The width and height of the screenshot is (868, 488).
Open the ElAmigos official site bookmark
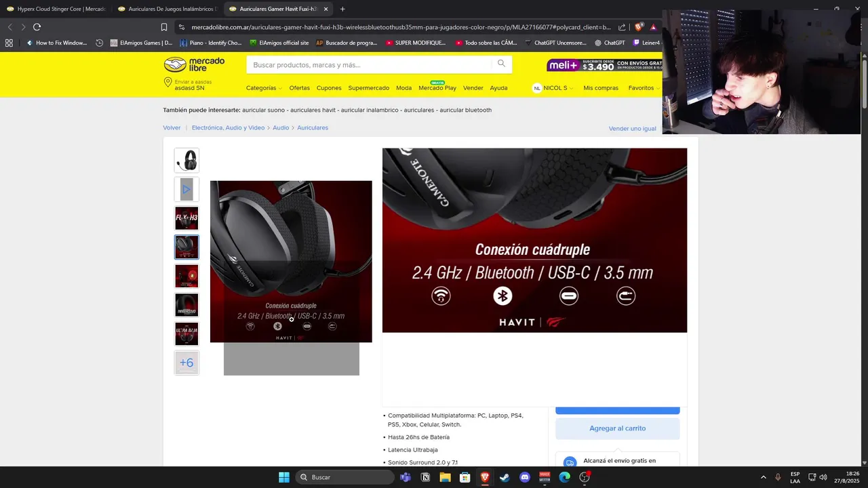279,43
